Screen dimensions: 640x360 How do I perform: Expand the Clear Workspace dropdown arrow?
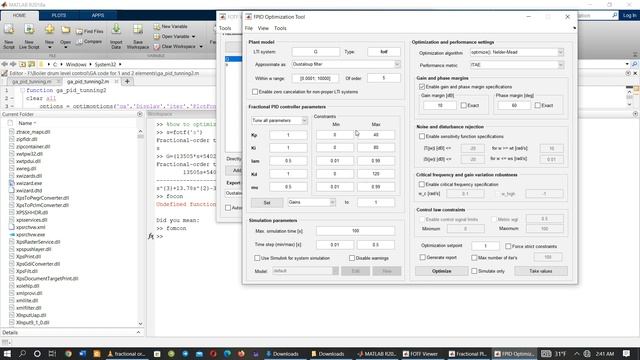201,47
